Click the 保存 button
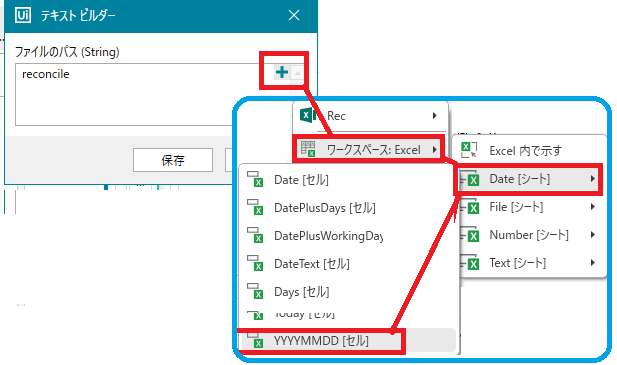 173,160
